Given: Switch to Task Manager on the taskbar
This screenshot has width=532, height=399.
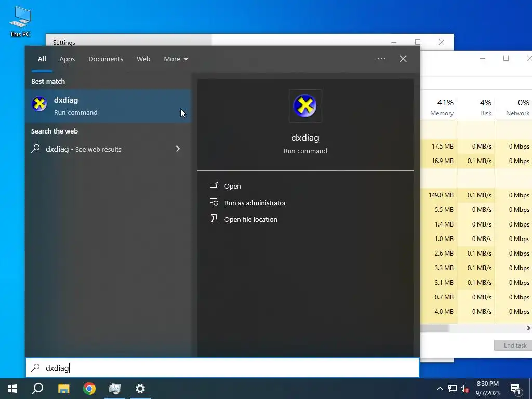Looking at the screenshot, I should [115, 389].
